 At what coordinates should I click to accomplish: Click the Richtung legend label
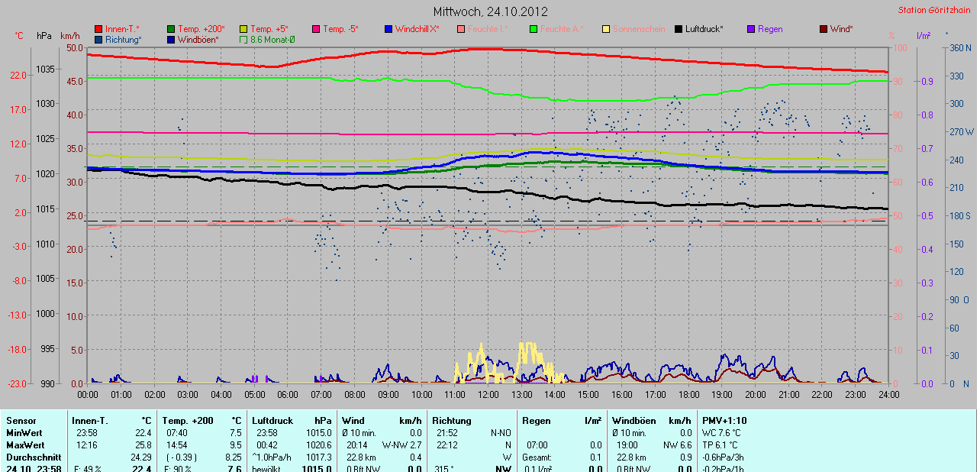[x=124, y=39]
